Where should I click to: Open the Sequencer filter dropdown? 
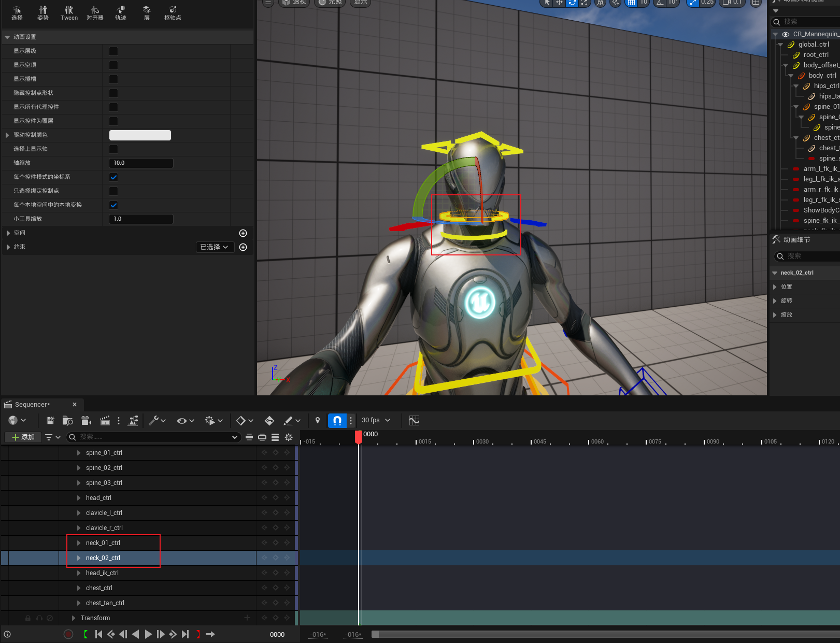[53, 437]
